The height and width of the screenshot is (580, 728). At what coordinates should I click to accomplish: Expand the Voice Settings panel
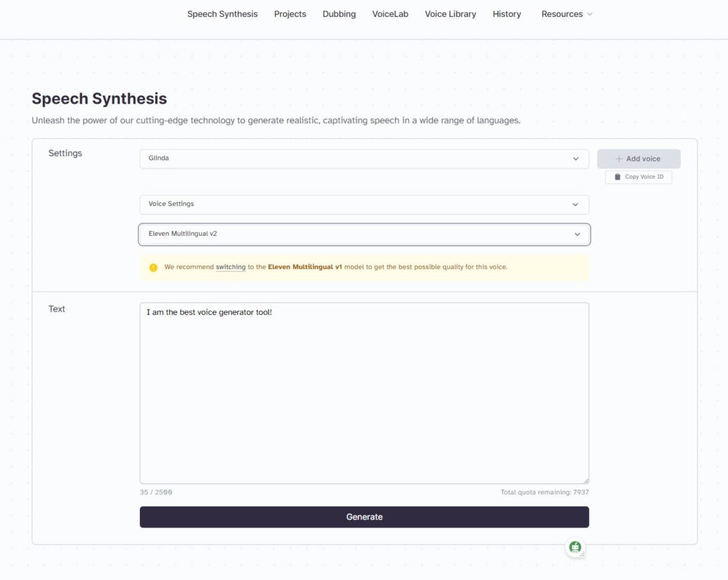[364, 204]
